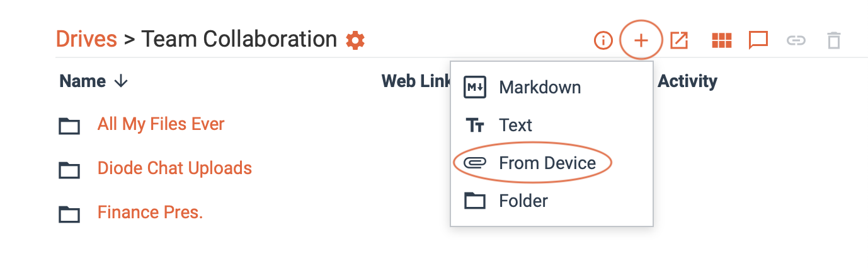The height and width of the screenshot is (270, 868).
Task: Go to Drives breadcrumb link
Action: click(86, 39)
